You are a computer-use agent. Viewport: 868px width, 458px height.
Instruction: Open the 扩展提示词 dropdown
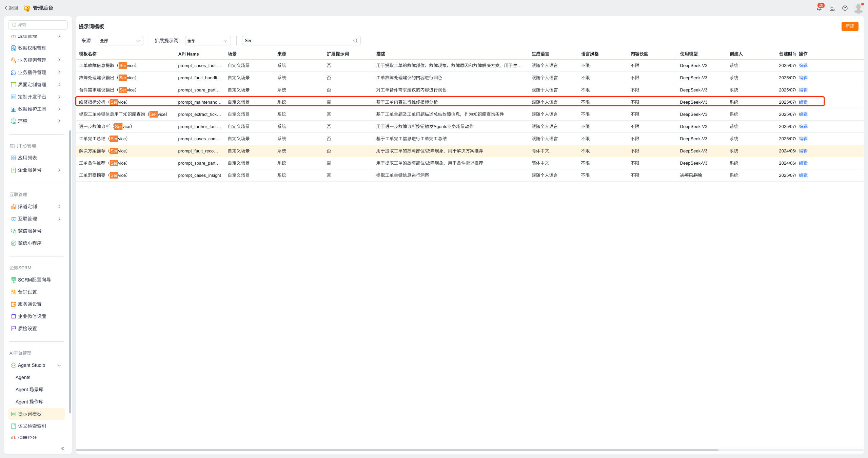pyautogui.click(x=208, y=41)
